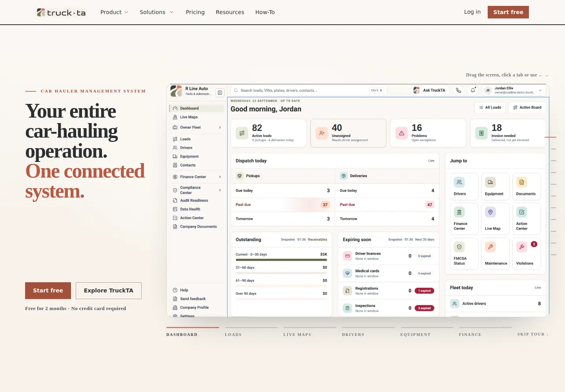Open Resources in the navigation bar
Image resolution: width=565 pixels, height=392 pixels.
(x=230, y=12)
